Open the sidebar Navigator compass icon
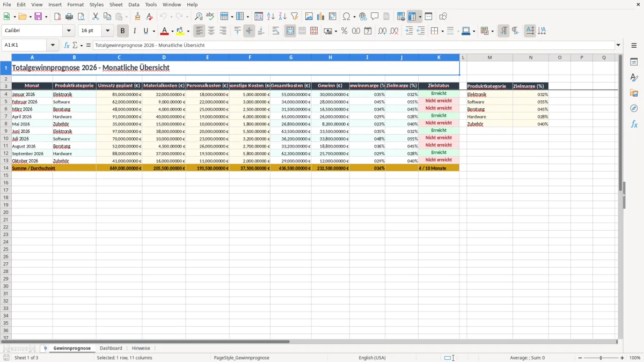This screenshot has height=362, width=644. pyautogui.click(x=634, y=108)
